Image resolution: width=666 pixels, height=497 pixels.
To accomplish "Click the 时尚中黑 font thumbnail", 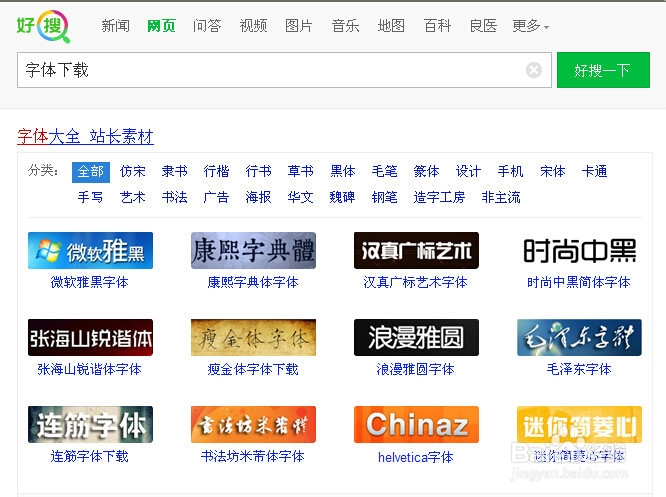I will tap(579, 250).
